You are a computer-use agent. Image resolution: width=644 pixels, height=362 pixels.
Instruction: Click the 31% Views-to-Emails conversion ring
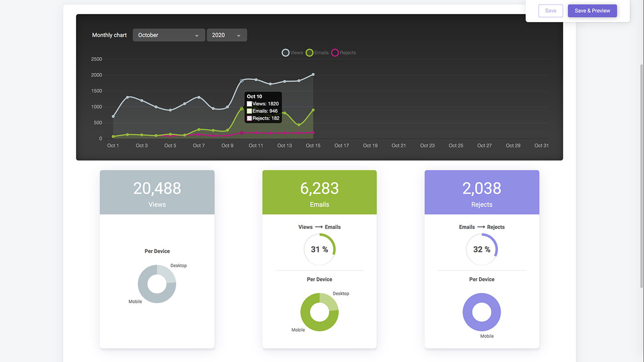(x=319, y=249)
